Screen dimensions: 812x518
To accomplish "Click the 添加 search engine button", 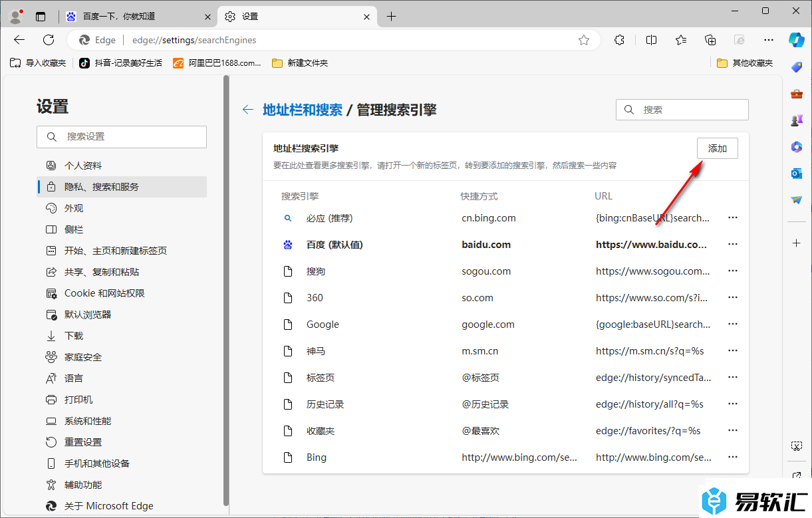I will tap(718, 149).
